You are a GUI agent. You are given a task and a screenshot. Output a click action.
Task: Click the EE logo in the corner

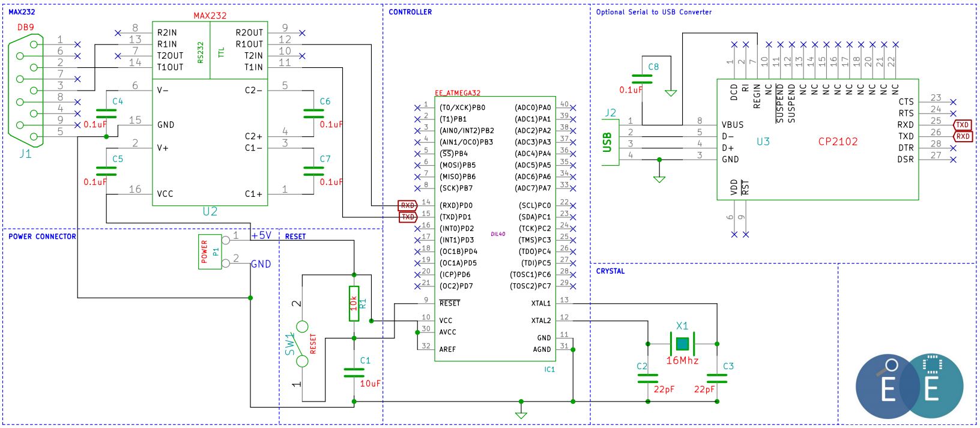coord(909,387)
